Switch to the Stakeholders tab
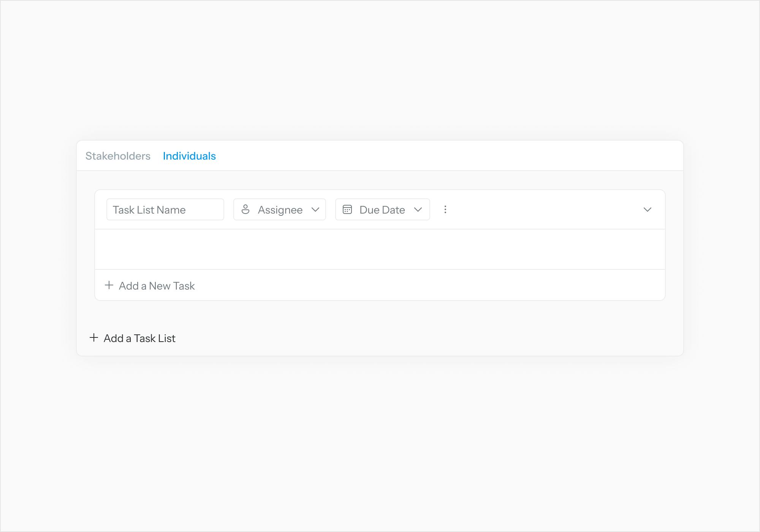Image resolution: width=760 pixels, height=532 pixels. click(118, 156)
